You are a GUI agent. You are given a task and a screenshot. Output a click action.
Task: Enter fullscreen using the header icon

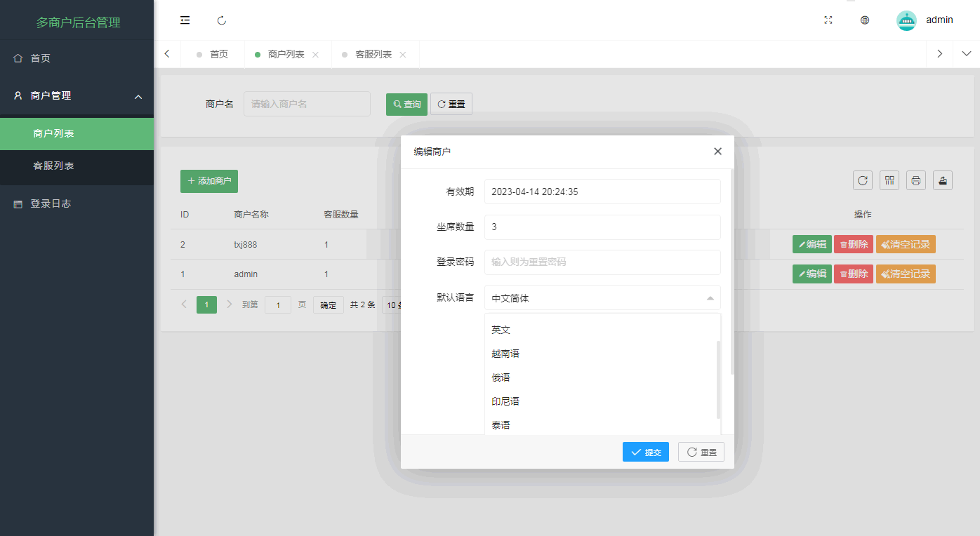[828, 20]
